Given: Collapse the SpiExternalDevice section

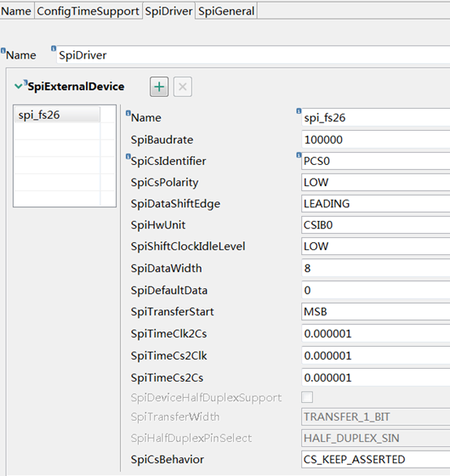Looking at the screenshot, I should [18, 87].
